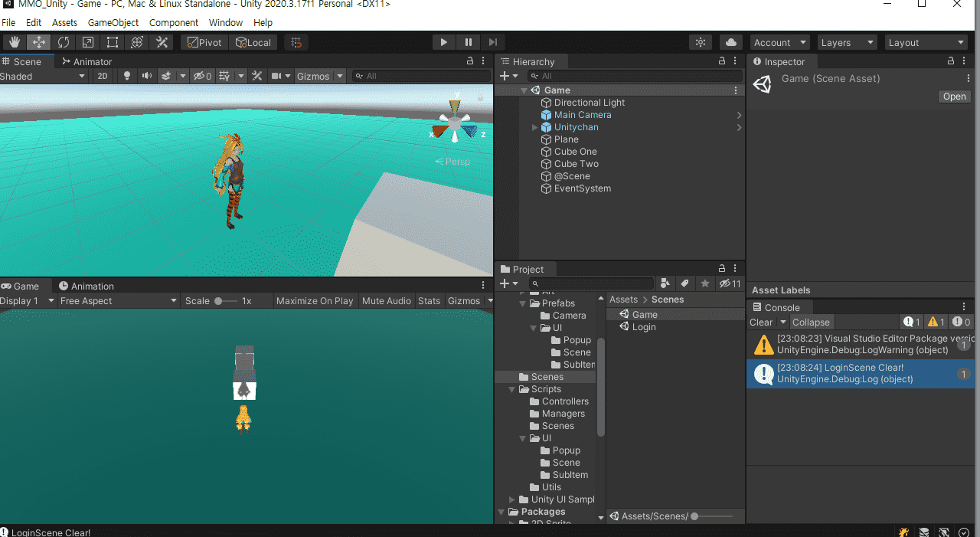Select the Login scene asset
The width and height of the screenshot is (980, 537).
(643, 327)
